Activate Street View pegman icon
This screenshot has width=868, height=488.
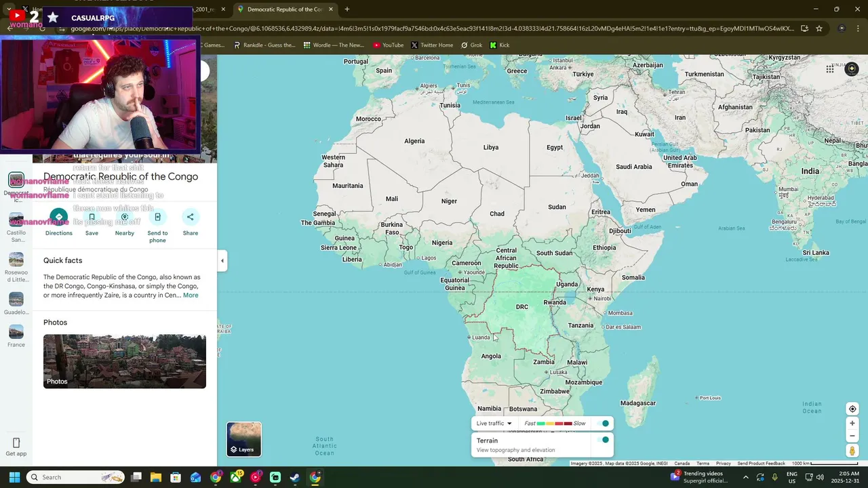[852, 451]
